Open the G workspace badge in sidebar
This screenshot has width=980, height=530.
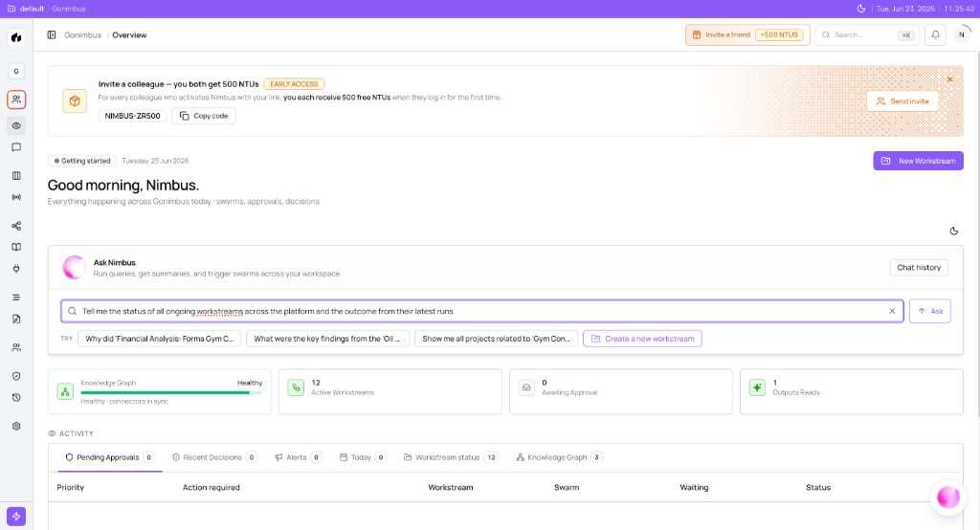point(16,71)
